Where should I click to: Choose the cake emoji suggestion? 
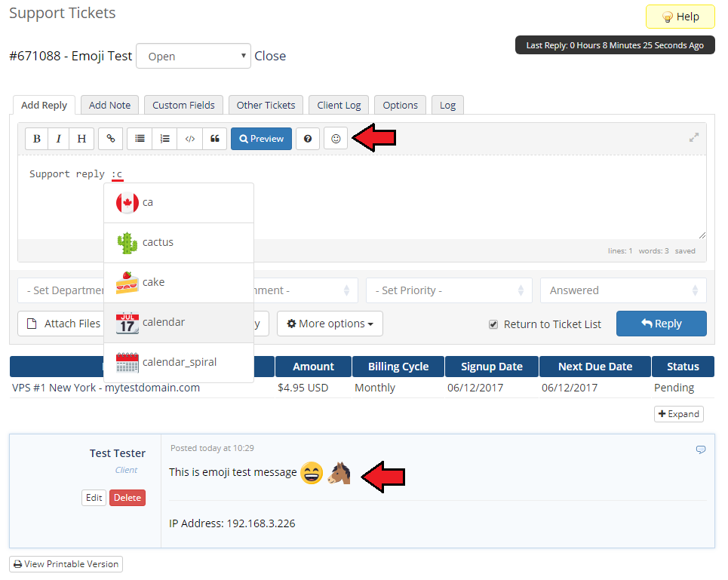[x=179, y=283]
